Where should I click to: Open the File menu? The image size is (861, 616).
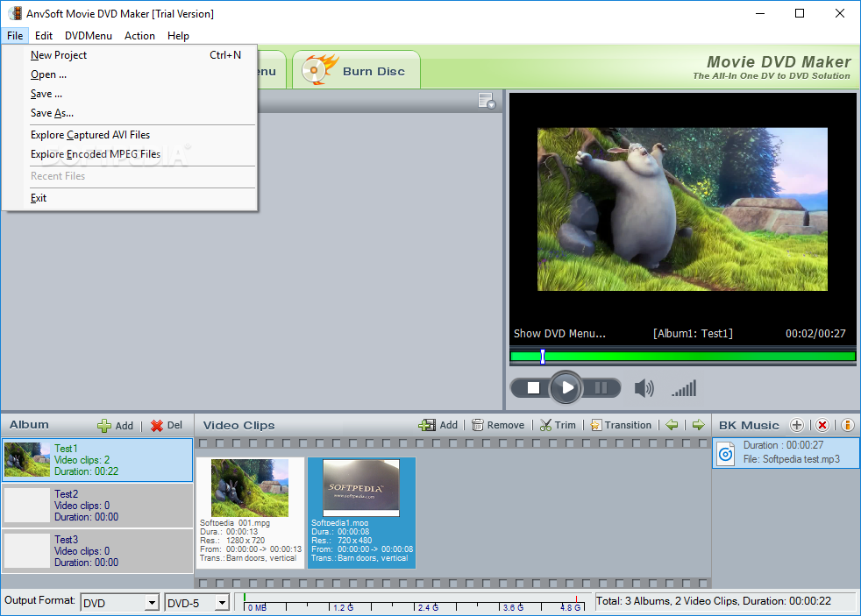[x=15, y=36]
